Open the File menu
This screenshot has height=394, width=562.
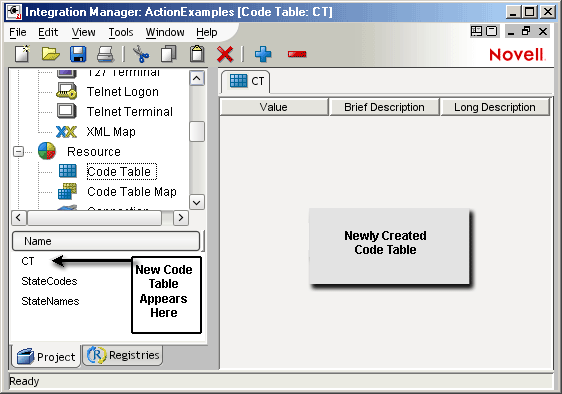tap(18, 32)
